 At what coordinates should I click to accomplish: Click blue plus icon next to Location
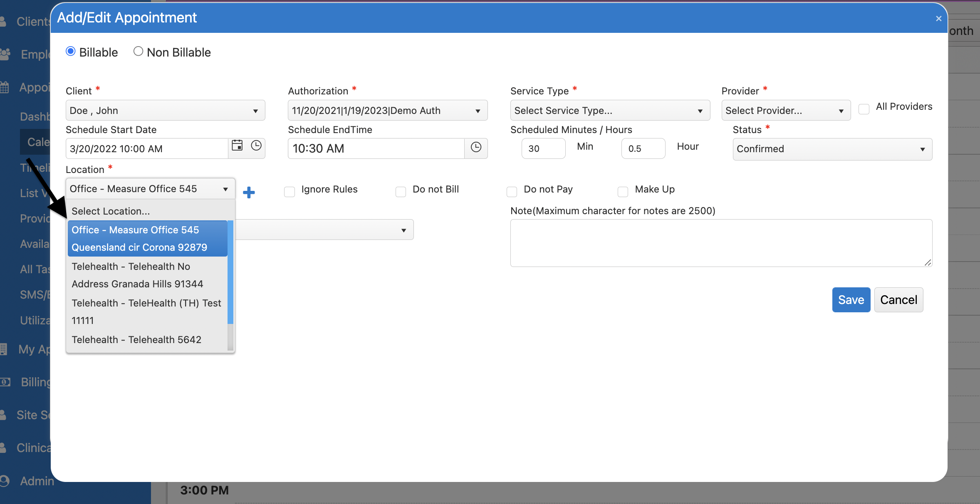pos(249,192)
